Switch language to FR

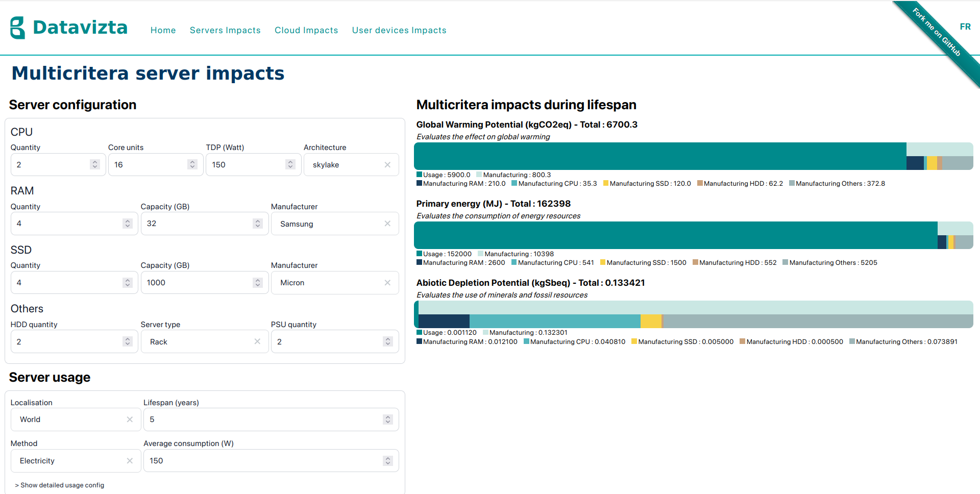point(965,27)
